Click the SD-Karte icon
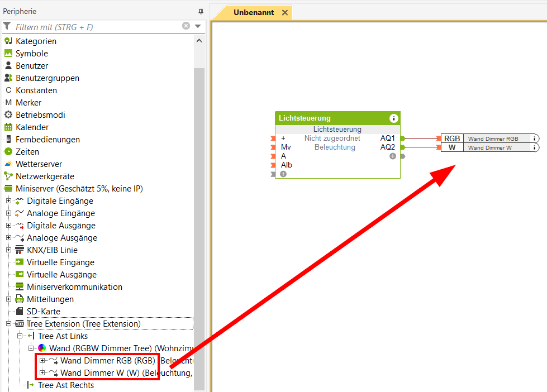Screen dimensions: 547x392 [20, 312]
